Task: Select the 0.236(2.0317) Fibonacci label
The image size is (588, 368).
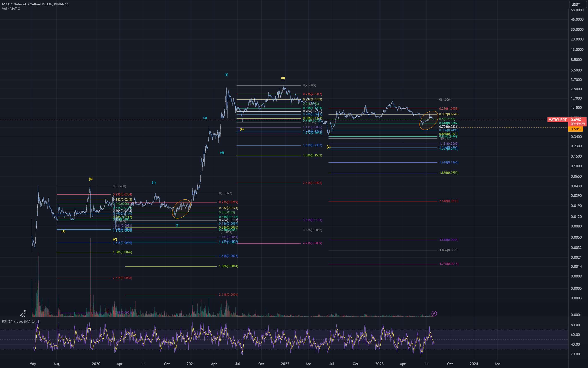Action: tap(313, 94)
